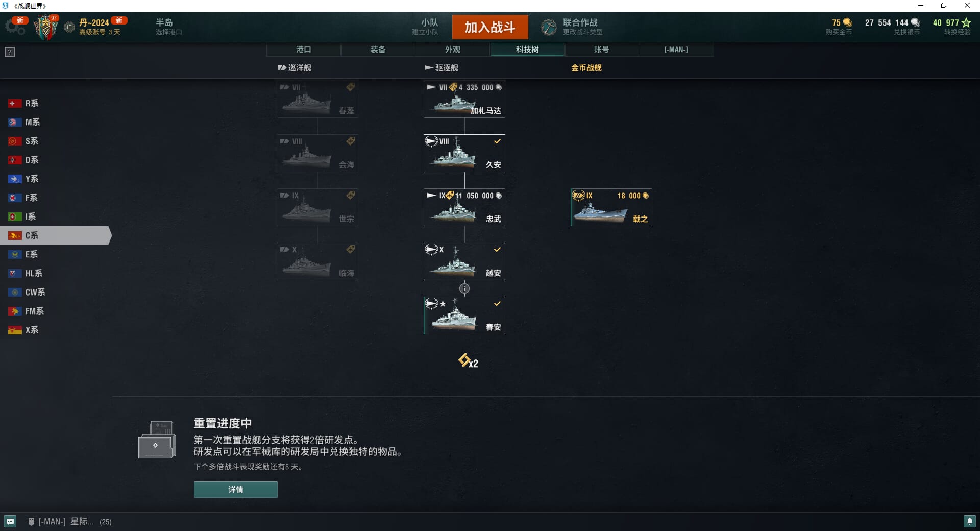Click the 加入战斗 button

[490, 27]
